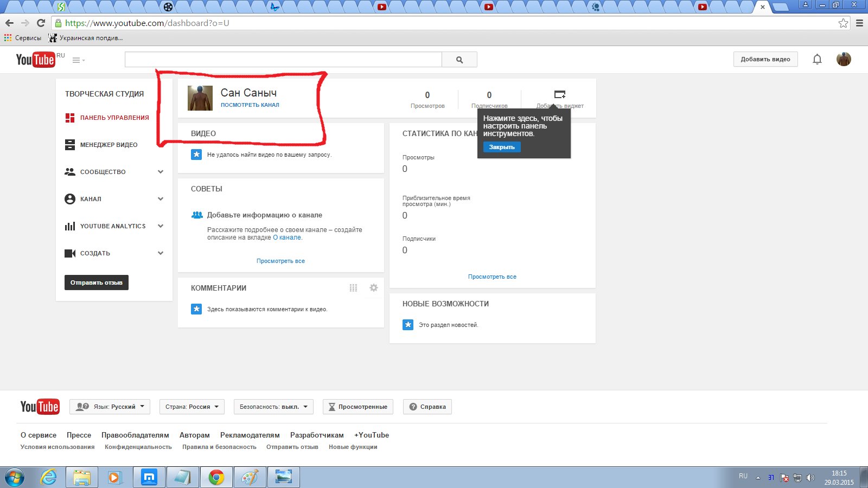The image size is (868, 488).
Task: Open the Конфиденциальность footer link
Action: point(138,447)
